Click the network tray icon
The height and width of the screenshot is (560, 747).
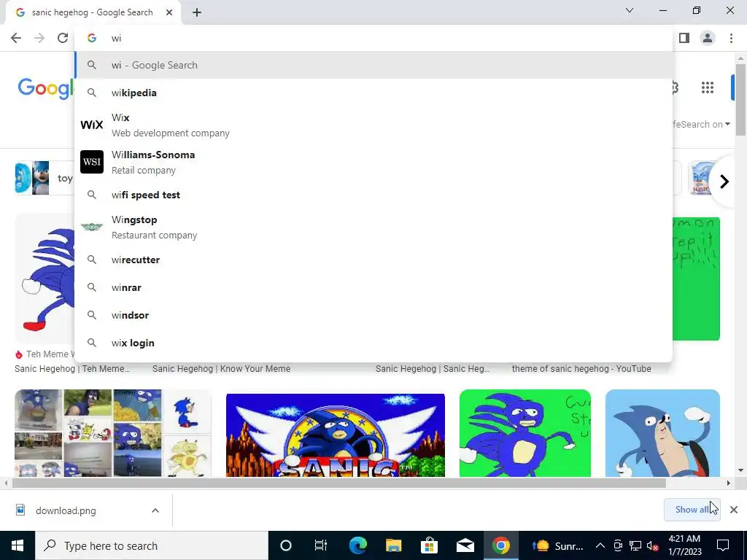pyautogui.click(x=635, y=545)
